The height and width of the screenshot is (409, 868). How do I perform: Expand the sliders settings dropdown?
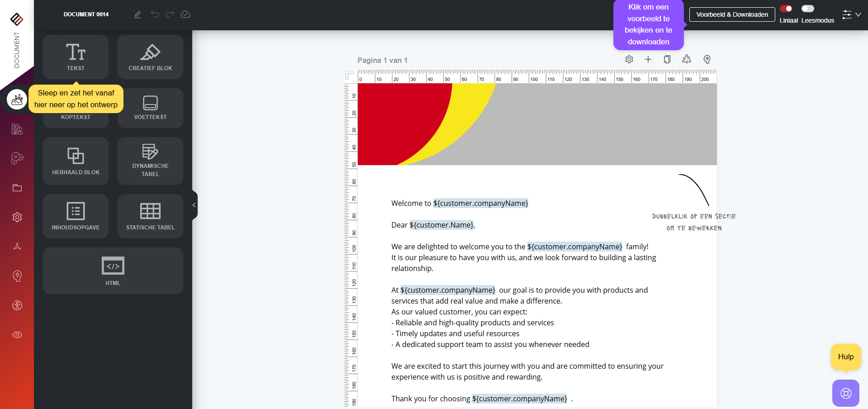tap(851, 14)
